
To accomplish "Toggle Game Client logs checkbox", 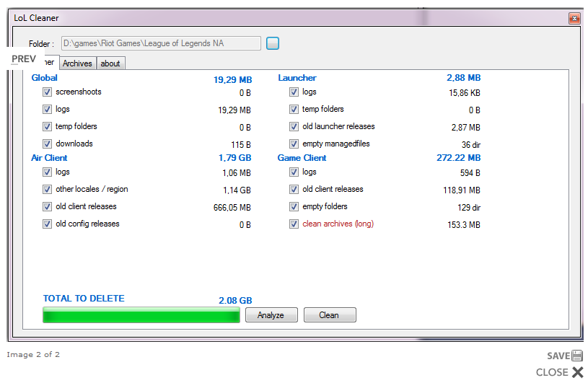I will click(x=294, y=172).
